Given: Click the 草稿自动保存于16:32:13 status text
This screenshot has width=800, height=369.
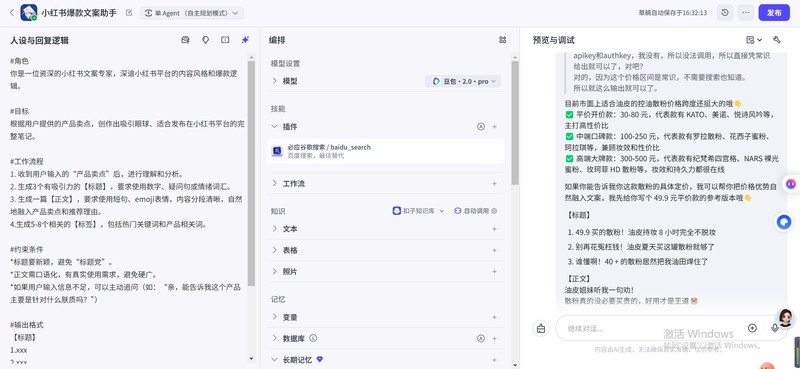Looking at the screenshot, I should tap(672, 13).
